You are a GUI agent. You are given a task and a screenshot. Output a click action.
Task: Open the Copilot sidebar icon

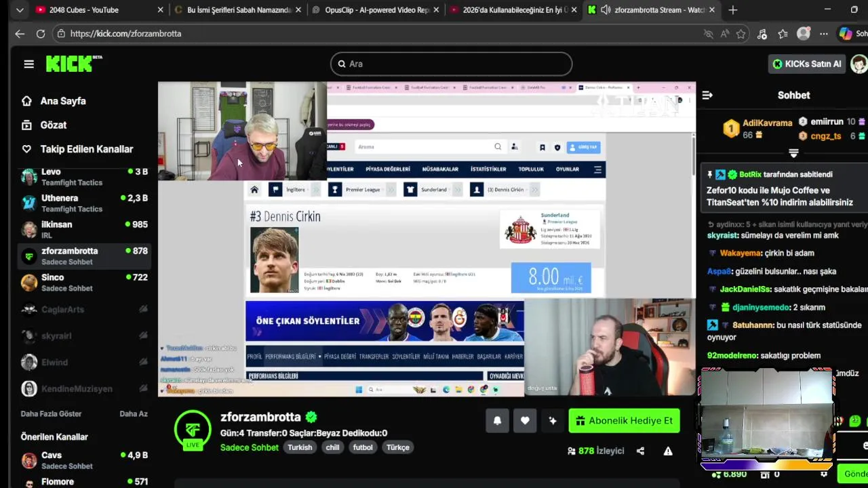tap(846, 34)
